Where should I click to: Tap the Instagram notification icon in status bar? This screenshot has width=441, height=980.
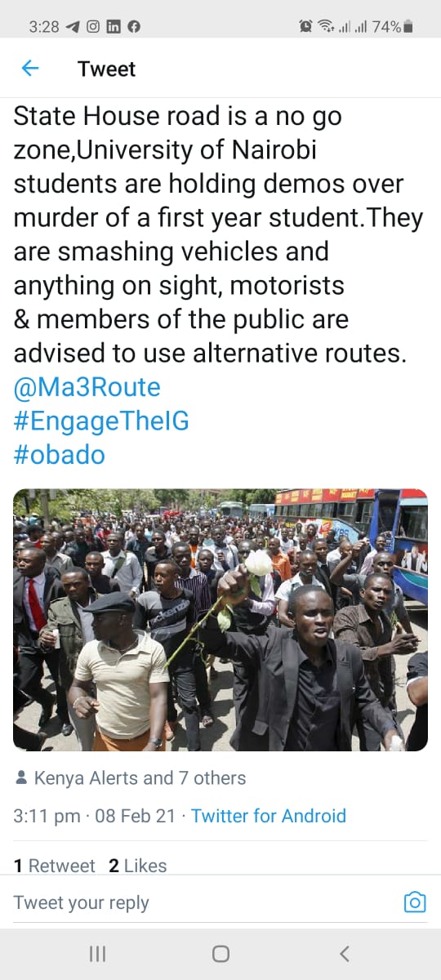click(x=93, y=27)
